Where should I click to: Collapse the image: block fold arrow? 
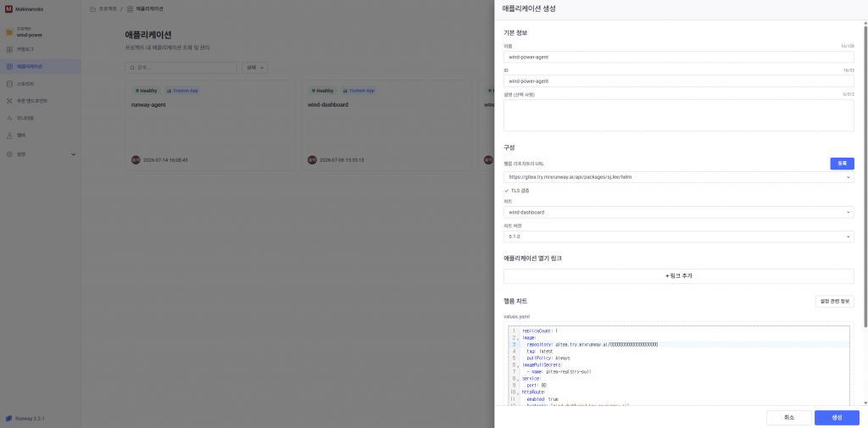(518, 338)
